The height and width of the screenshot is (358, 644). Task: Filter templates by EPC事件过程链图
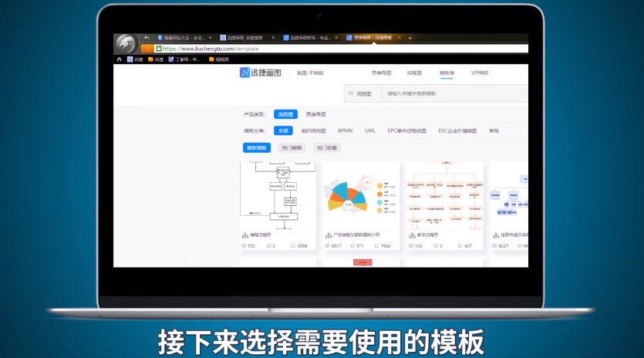(x=407, y=130)
